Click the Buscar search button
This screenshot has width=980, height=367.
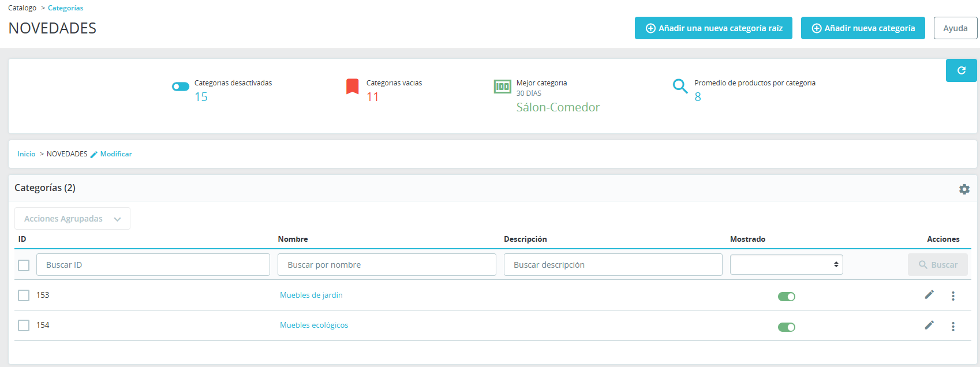(938, 265)
